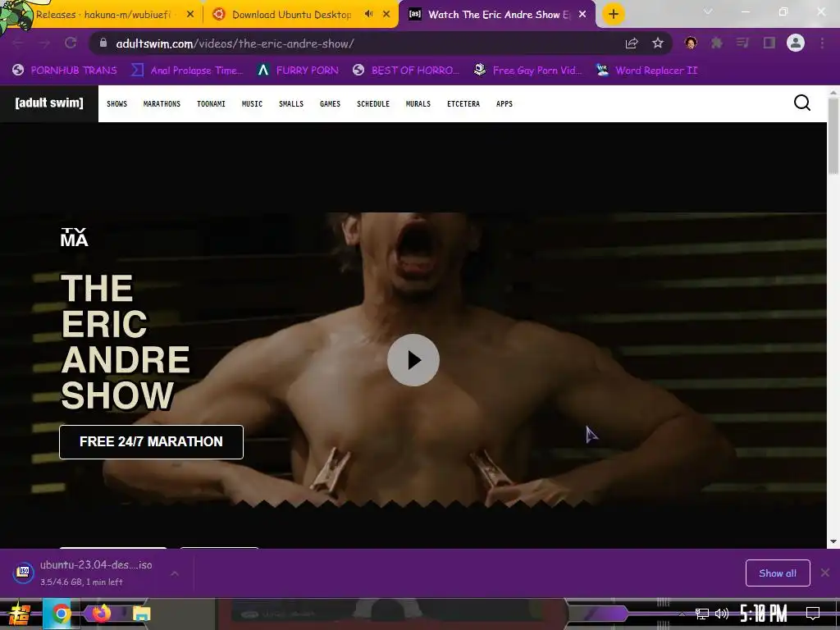
Task: Play the Eric Andre Show video
Action: click(x=413, y=360)
